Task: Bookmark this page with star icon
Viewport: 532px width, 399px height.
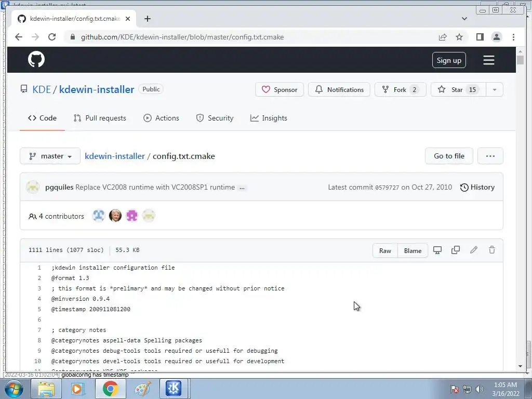Action: (459, 37)
